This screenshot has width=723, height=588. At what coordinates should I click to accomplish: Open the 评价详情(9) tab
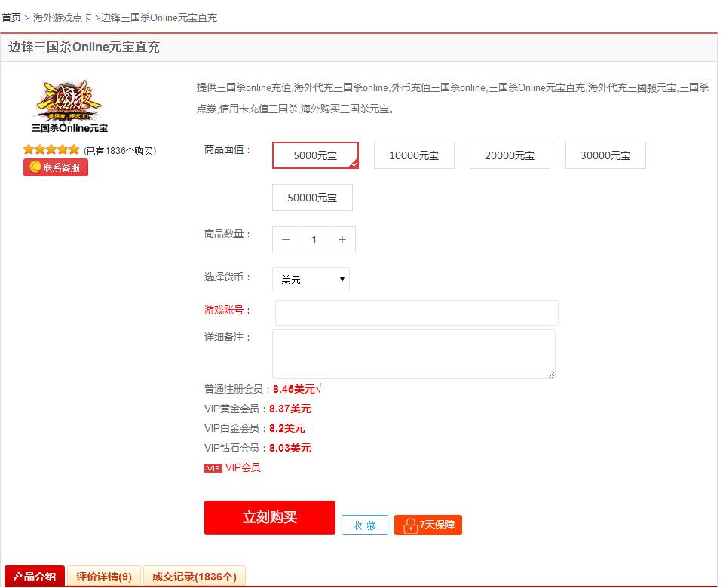pyautogui.click(x=104, y=577)
